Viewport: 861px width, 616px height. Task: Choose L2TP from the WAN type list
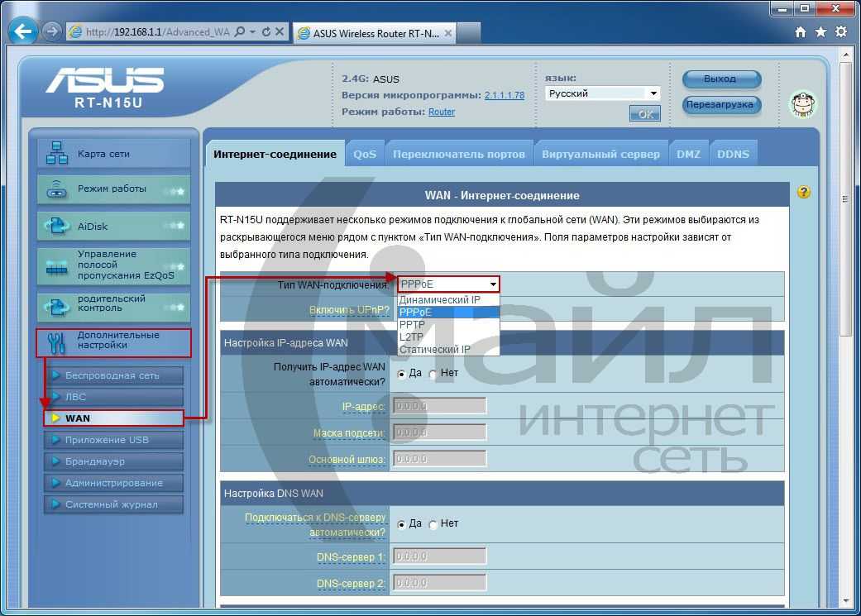pos(411,337)
